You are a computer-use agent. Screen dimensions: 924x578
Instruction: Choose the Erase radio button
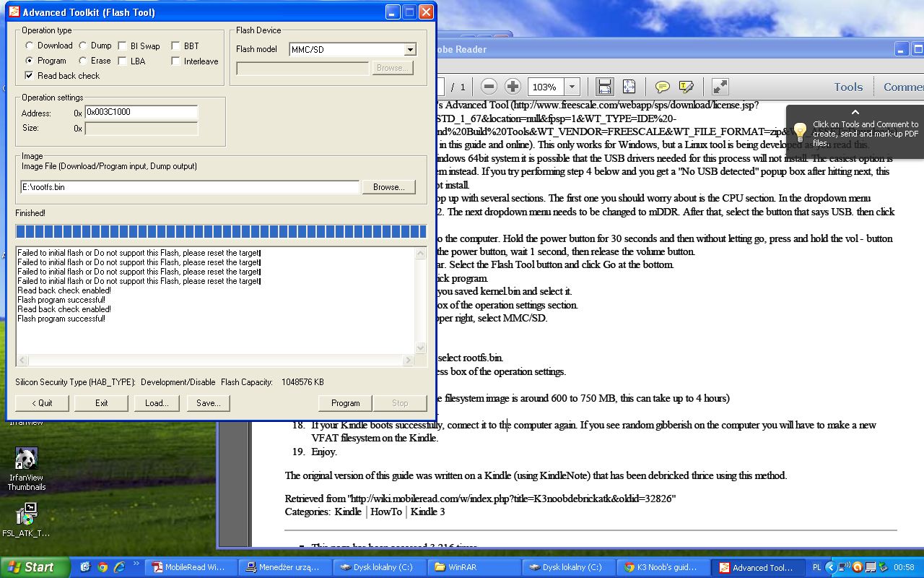(x=83, y=61)
